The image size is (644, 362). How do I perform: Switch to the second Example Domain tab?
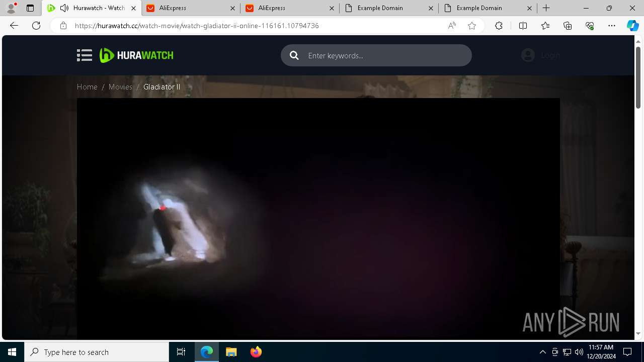488,8
